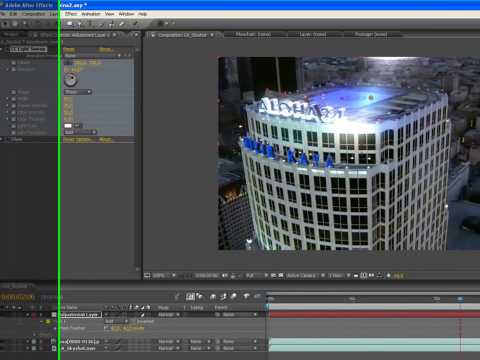Select the red Adjustment Layer duration bar
Image resolution: width=480 pixels, height=360 pixels.
[x=374, y=315]
